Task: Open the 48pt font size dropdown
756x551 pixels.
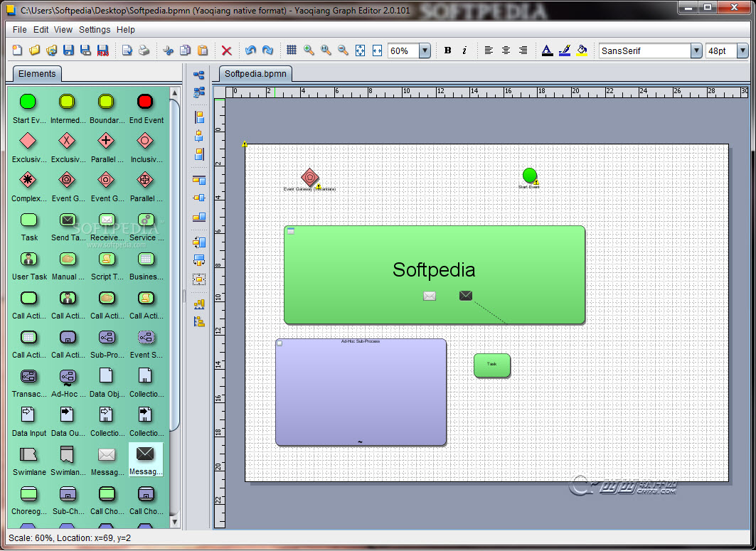Action: point(742,50)
